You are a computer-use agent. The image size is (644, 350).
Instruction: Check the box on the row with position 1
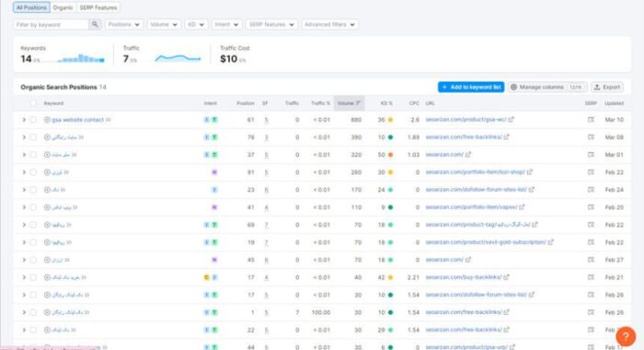(x=33, y=312)
